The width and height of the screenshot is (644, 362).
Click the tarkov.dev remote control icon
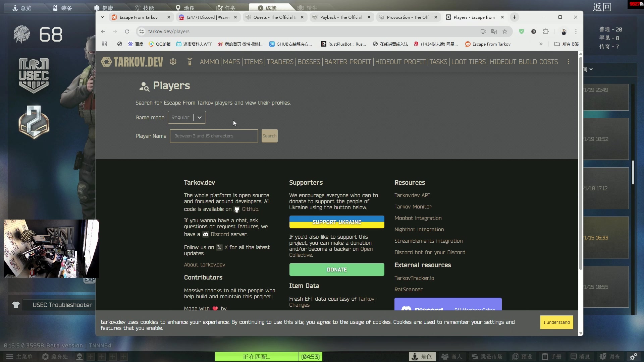pyautogui.click(x=190, y=62)
